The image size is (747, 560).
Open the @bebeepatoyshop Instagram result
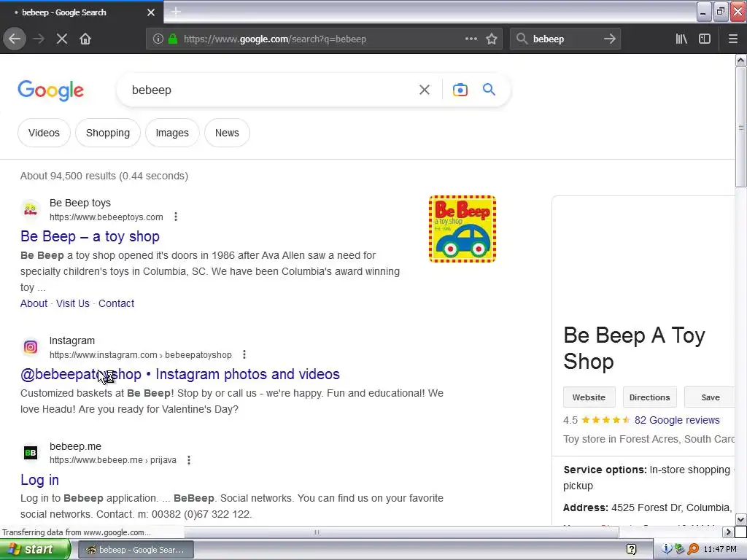[x=180, y=374]
